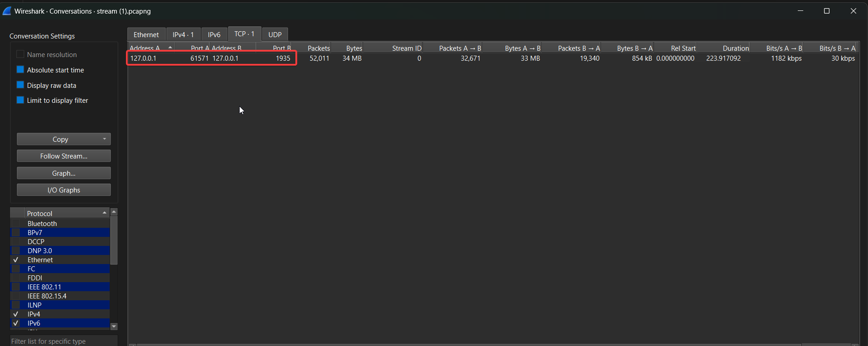Enable the FC protocol checkbox
This screenshot has width=868, height=346.
point(16,269)
